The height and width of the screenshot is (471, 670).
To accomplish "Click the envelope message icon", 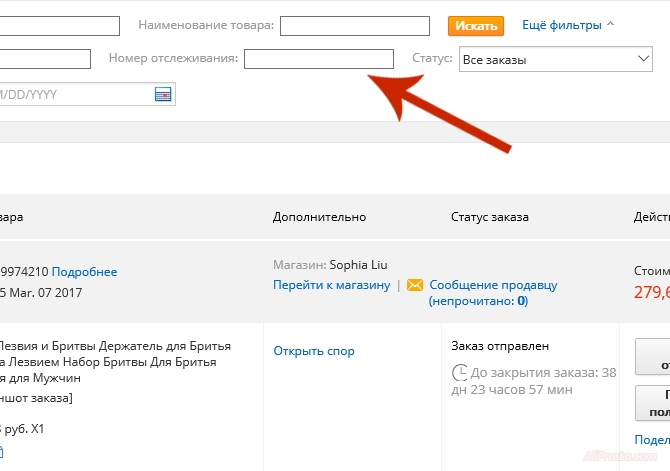I will (x=415, y=285).
